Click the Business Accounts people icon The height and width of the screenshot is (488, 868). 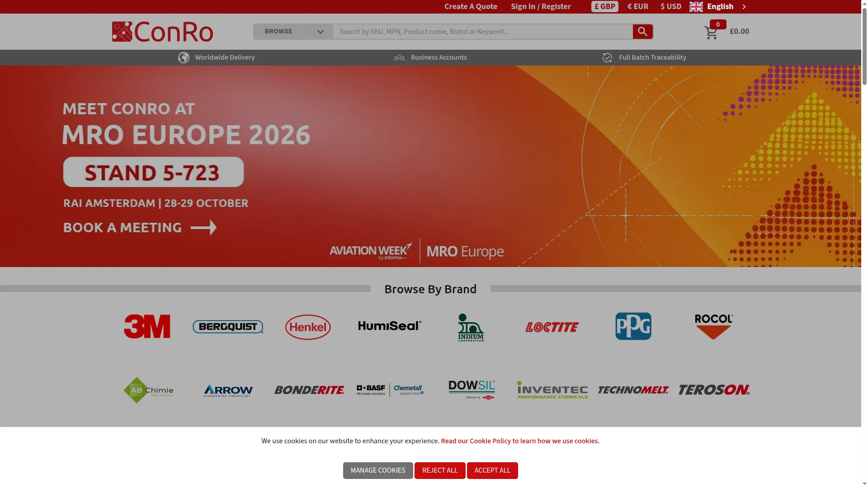399,58
